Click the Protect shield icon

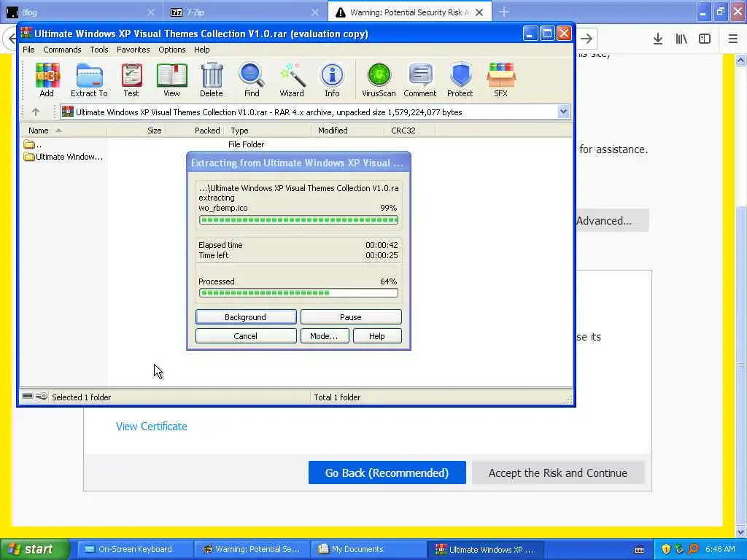pyautogui.click(x=460, y=80)
